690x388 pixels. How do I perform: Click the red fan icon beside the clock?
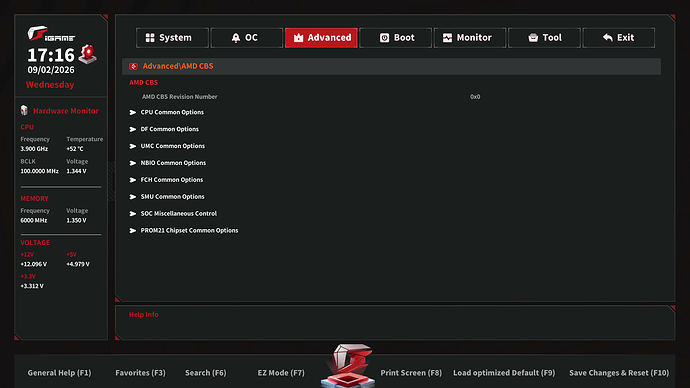coord(88,55)
